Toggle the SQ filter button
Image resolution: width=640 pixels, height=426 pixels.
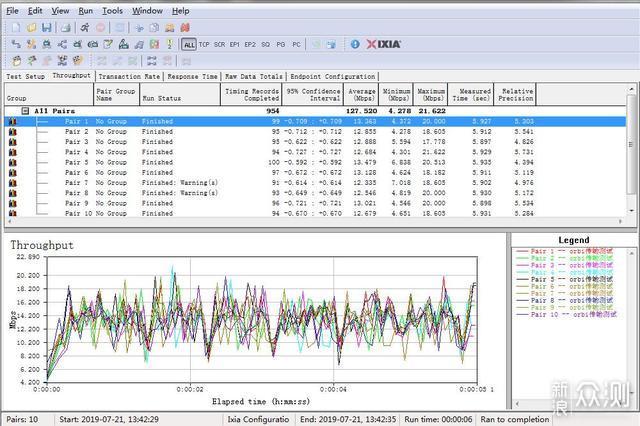click(266, 44)
